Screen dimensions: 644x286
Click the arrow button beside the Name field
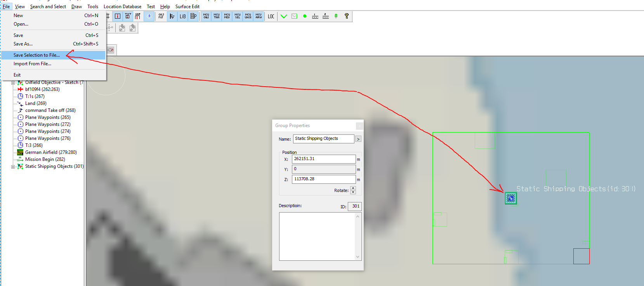tap(358, 139)
